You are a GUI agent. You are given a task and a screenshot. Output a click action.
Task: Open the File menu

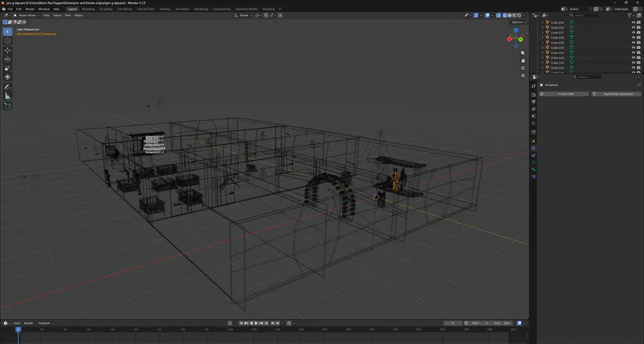[x=9, y=9]
